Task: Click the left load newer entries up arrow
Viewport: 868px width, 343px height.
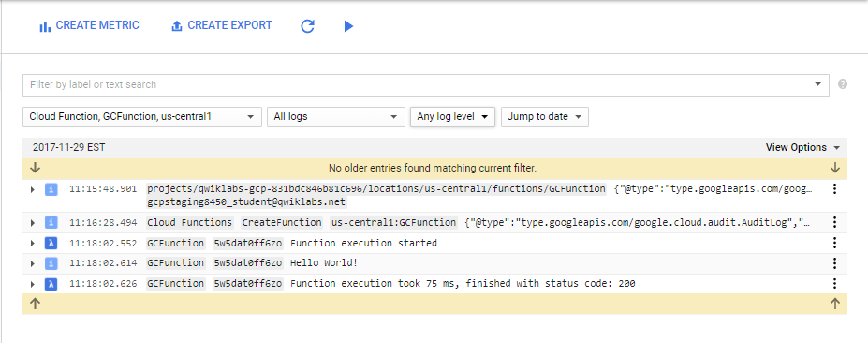Action: pyautogui.click(x=35, y=304)
